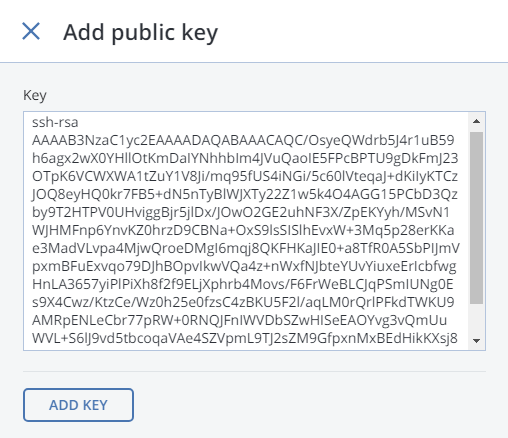Place cursor in line starting AMRpENLeCbr
This screenshot has height=438, width=508.
[x=239, y=320]
